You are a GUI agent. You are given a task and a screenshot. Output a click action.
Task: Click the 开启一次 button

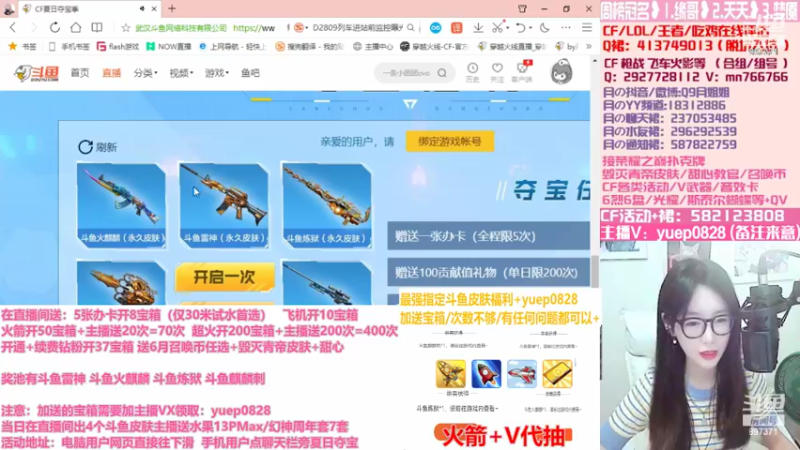[x=224, y=277]
